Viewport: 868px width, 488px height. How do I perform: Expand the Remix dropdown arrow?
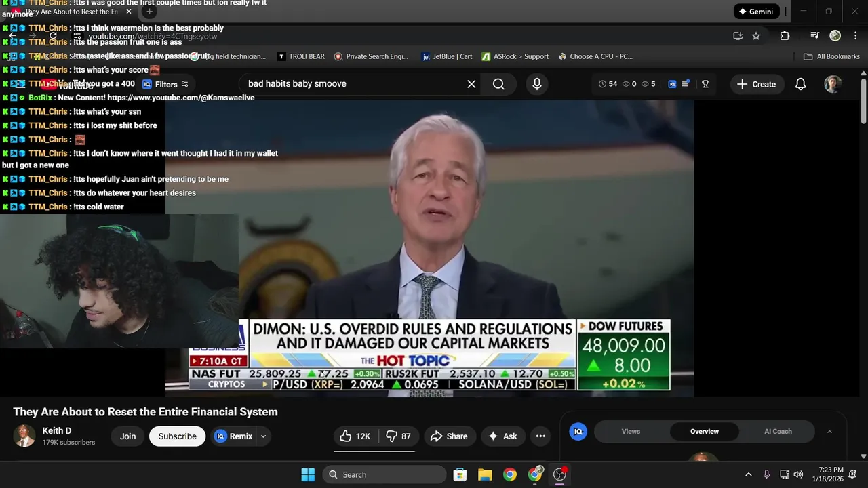pos(263,436)
